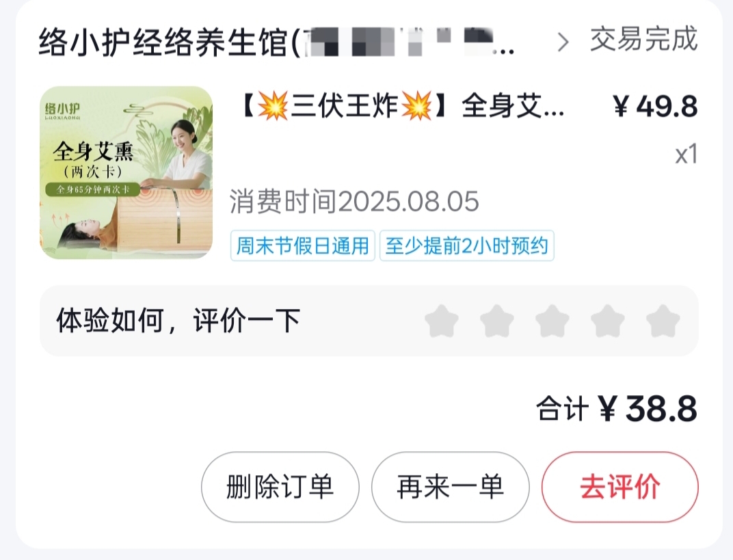Tap the 消费时间2025.08.05 text
Screen dimensions: 733x560
click(x=354, y=202)
